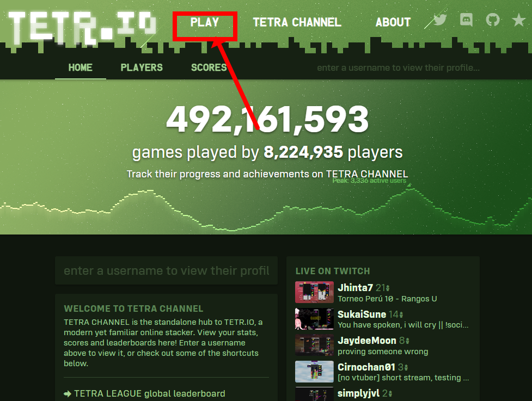Click simplyjvl's viewer count 2
The image size is (532, 401).
pyautogui.click(x=387, y=393)
